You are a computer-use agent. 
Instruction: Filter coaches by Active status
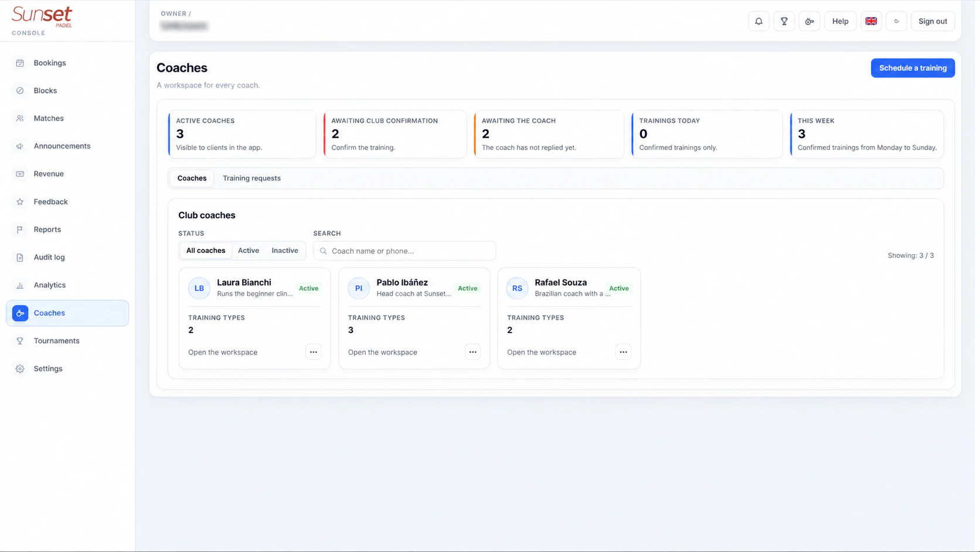point(249,250)
